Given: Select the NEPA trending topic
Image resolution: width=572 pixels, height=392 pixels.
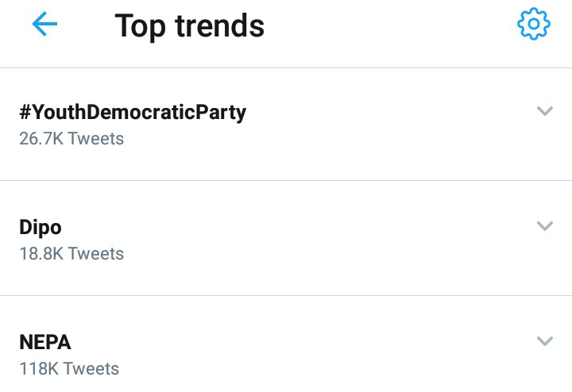Looking at the screenshot, I should (45, 343).
